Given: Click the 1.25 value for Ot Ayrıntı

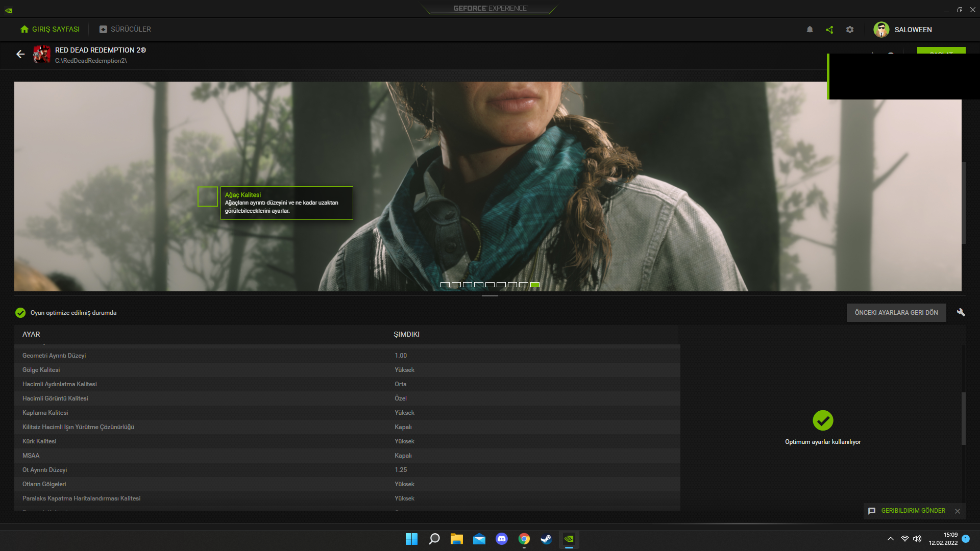Looking at the screenshot, I should (401, 470).
